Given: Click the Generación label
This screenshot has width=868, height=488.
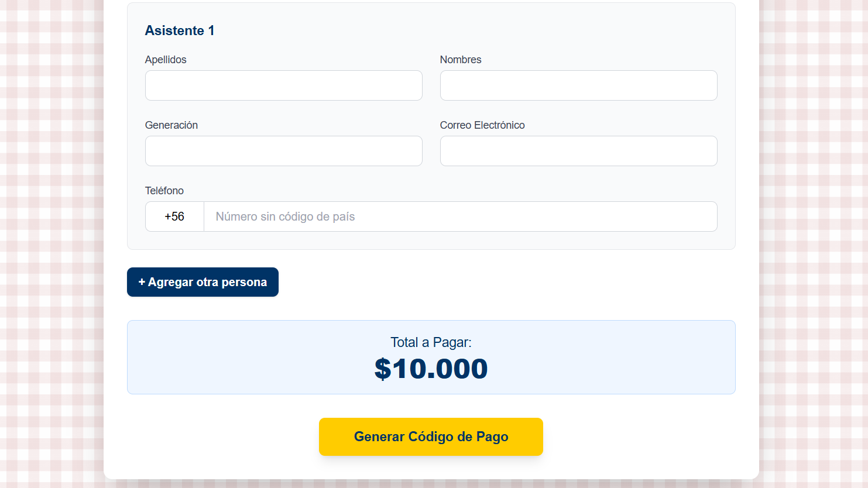Looking at the screenshot, I should click(x=171, y=125).
